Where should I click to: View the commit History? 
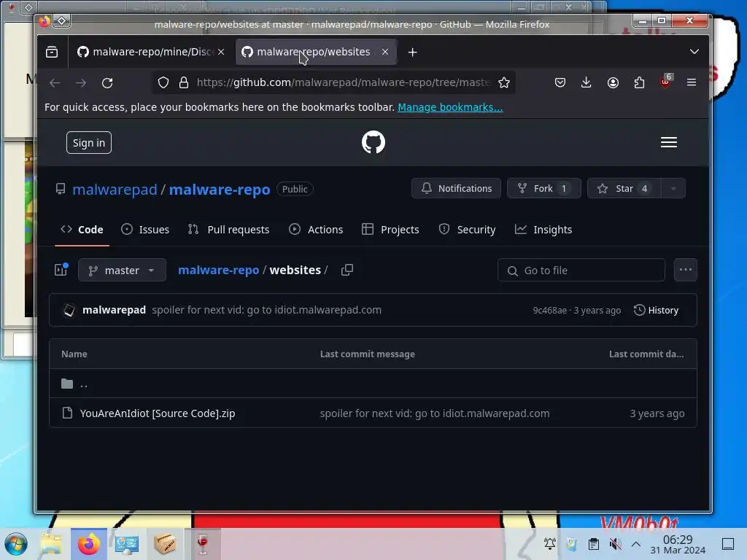pyautogui.click(x=656, y=311)
